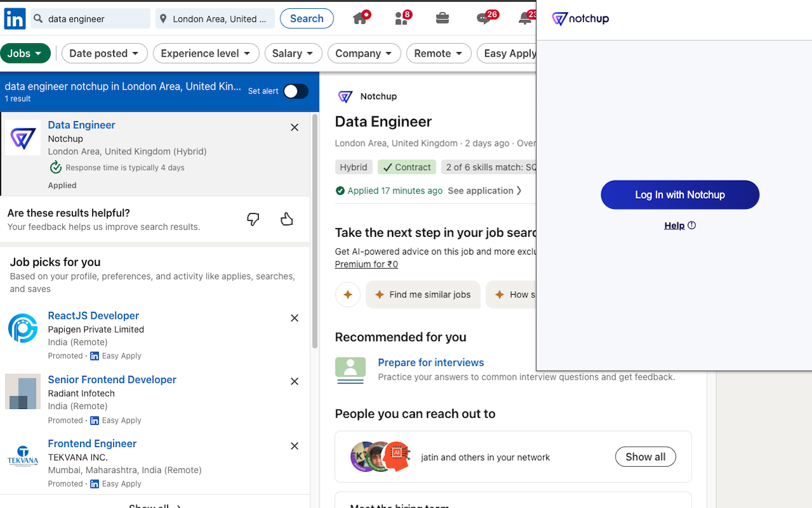Toggle the Set alert switch

pyautogui.click(x=296, y=91)
